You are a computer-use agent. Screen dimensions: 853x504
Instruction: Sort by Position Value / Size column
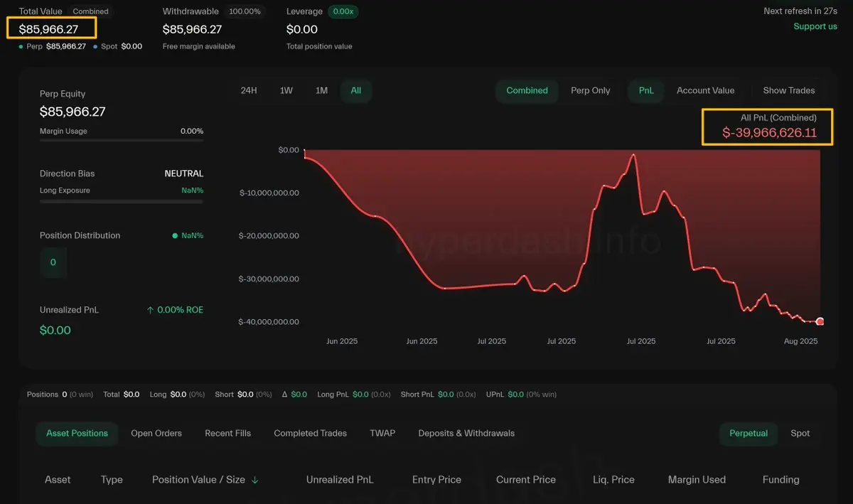pos(198,480)
